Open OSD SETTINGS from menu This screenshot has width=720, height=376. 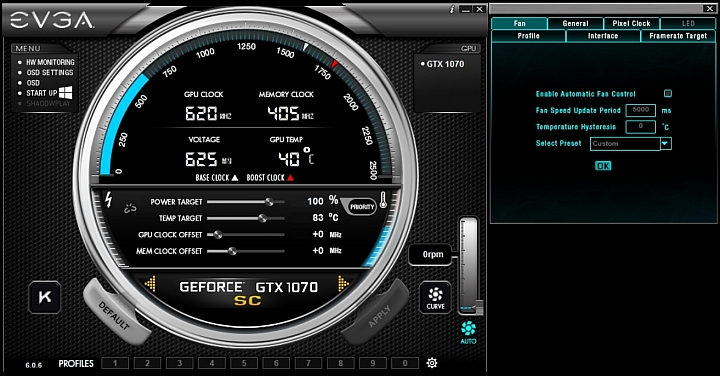pyautogui.click(x=50, y=73)
